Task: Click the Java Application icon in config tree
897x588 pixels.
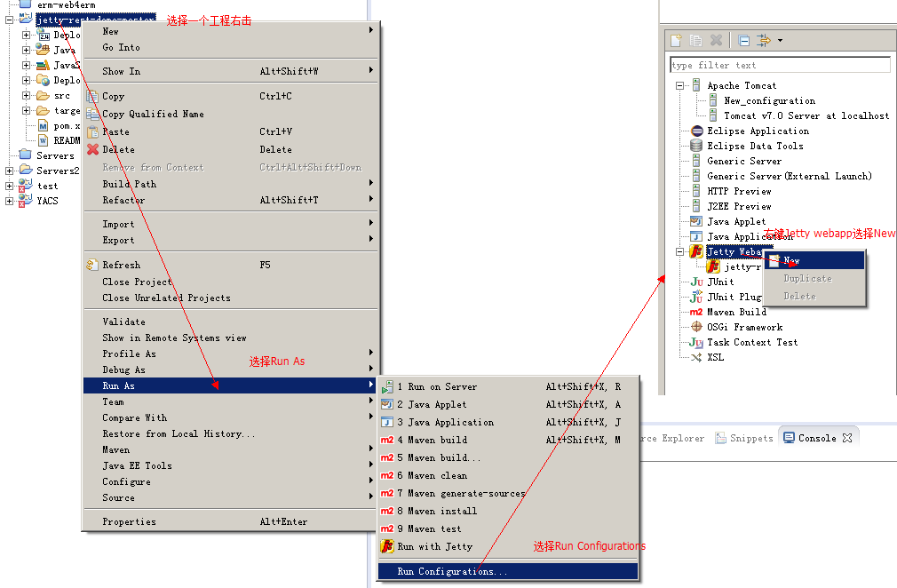Action: pyautogui.click(x=696, y=236)
